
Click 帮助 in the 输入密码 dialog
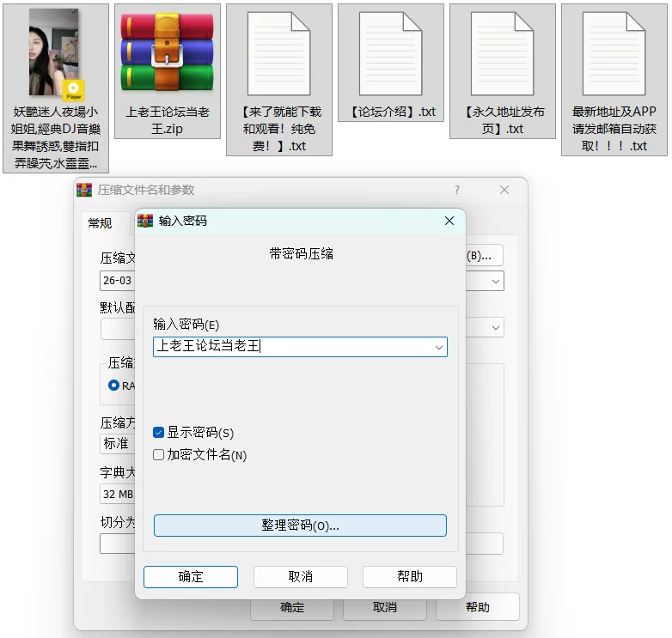(410, 577)
